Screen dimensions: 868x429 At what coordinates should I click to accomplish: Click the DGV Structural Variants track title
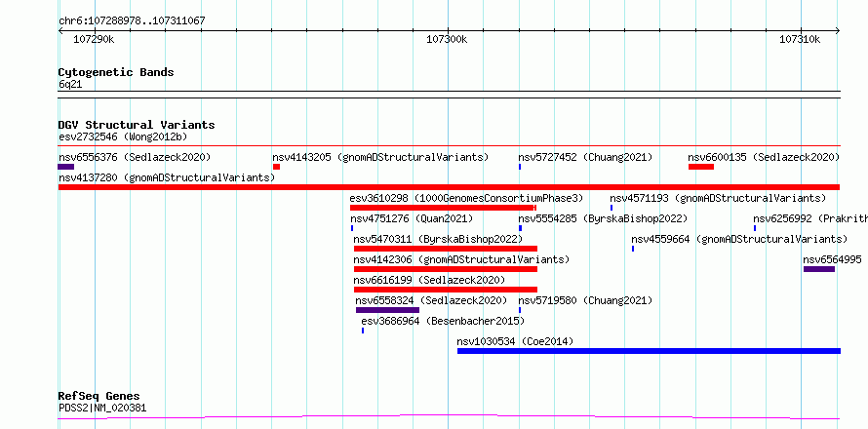137,125
